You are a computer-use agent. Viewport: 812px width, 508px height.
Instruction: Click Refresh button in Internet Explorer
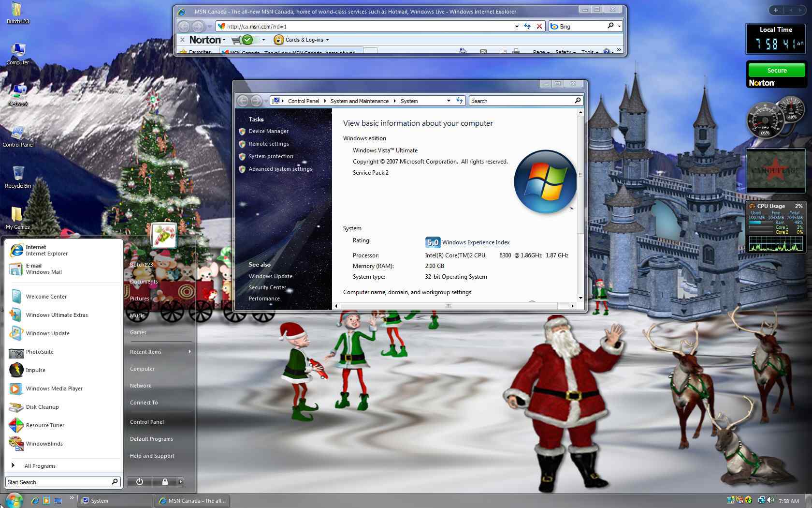pyautogui.click(x=527, y=26)
